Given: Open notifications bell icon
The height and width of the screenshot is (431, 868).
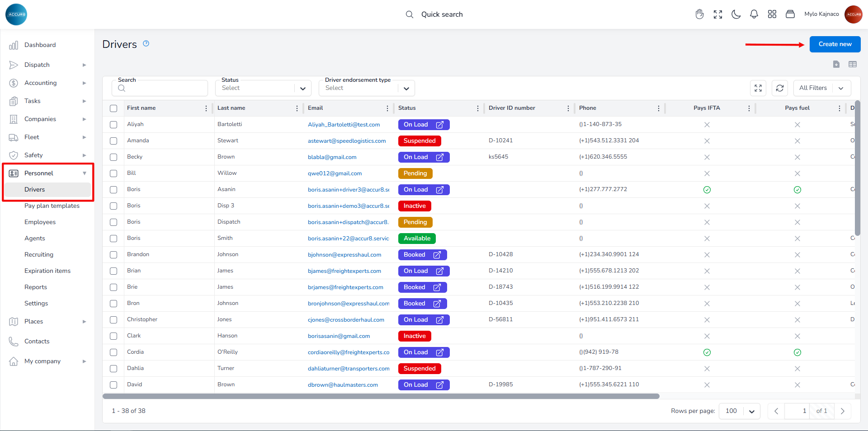Looking at the screenshot, I should tap(754, 14).
